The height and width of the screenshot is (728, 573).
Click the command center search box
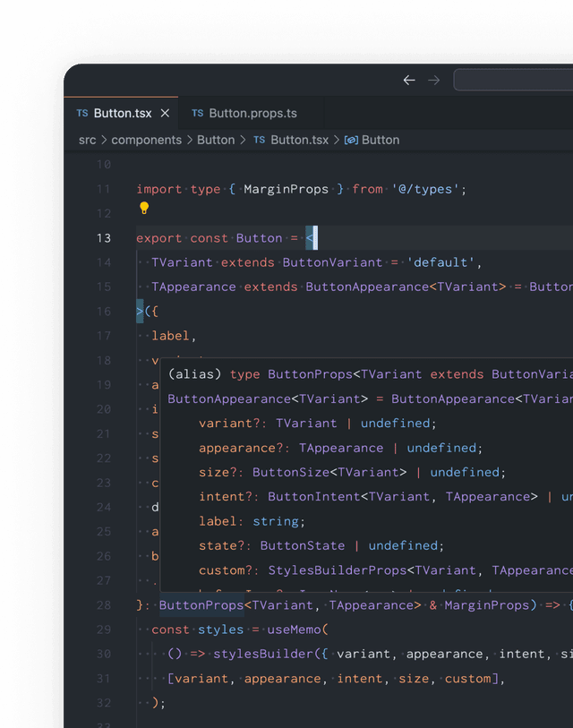[x=515, y=80]
